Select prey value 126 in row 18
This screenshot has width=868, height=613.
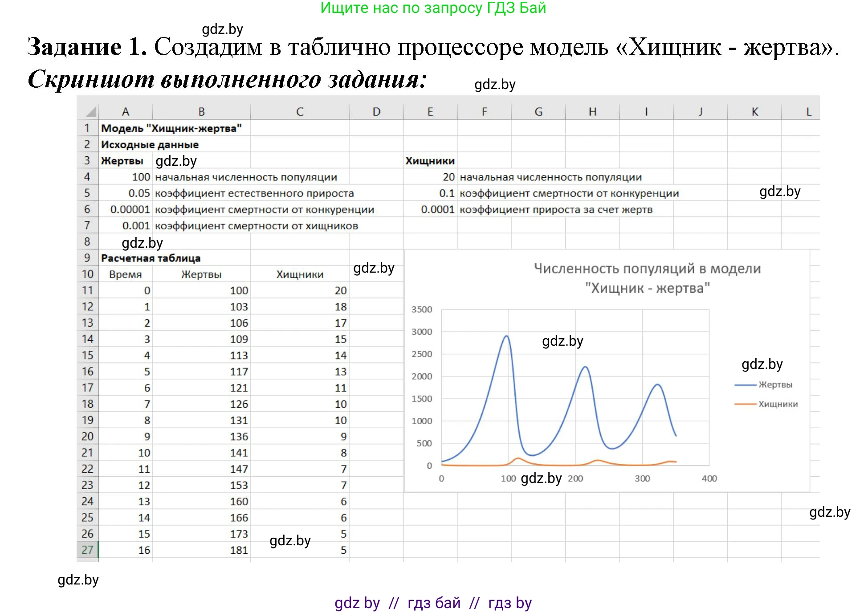click(x=201, y=404)
